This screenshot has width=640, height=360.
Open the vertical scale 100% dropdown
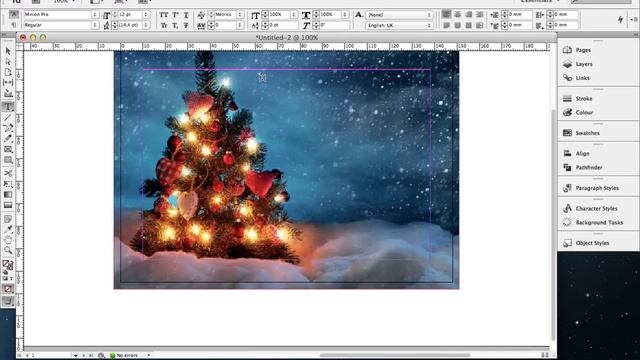(x=293, y=14)
